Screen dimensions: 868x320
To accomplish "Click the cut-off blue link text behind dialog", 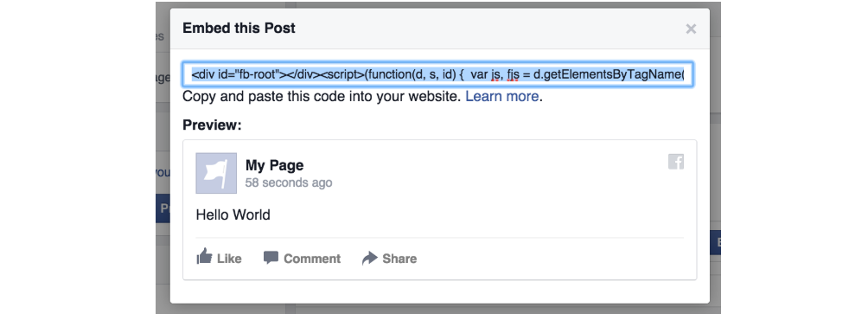I will (x=163, y=173).
